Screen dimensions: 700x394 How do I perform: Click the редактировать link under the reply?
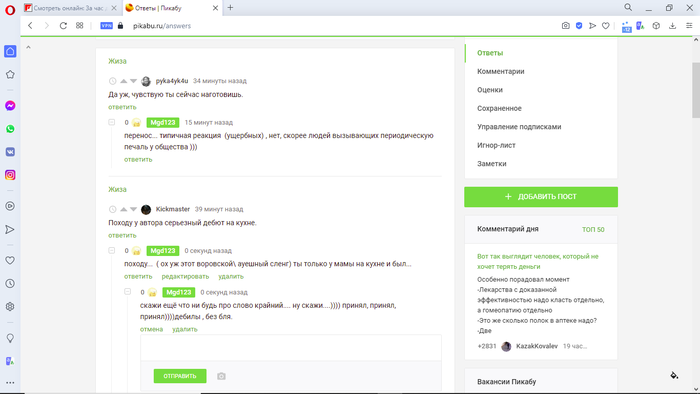185,277
